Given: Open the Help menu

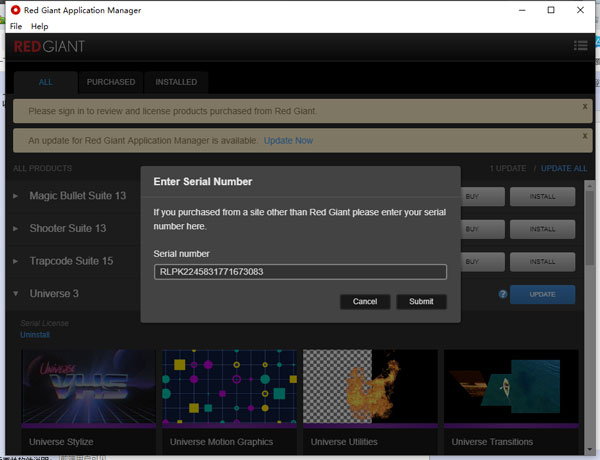Looking at the screenshot, I should click(x=39, y=26).
